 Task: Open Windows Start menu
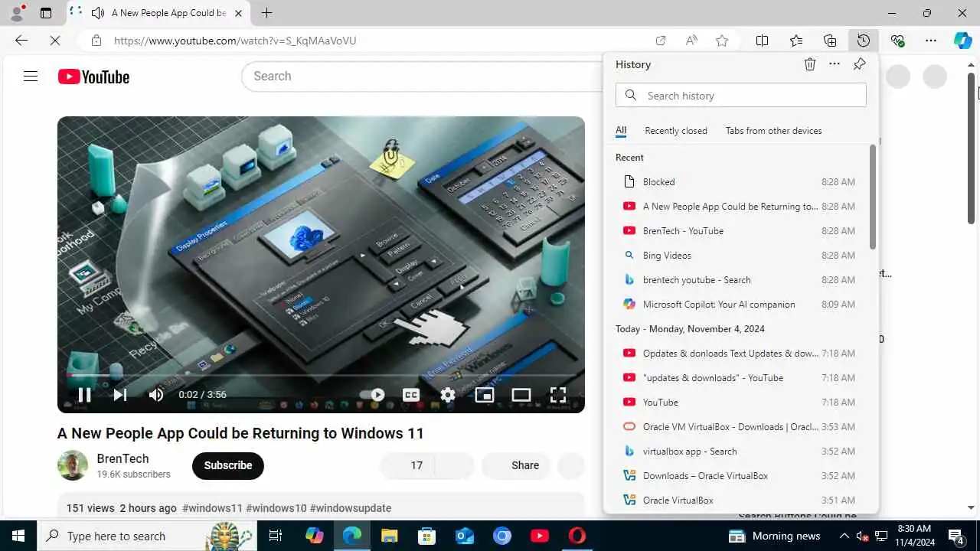pyautogui.click(x=18, y=536)
